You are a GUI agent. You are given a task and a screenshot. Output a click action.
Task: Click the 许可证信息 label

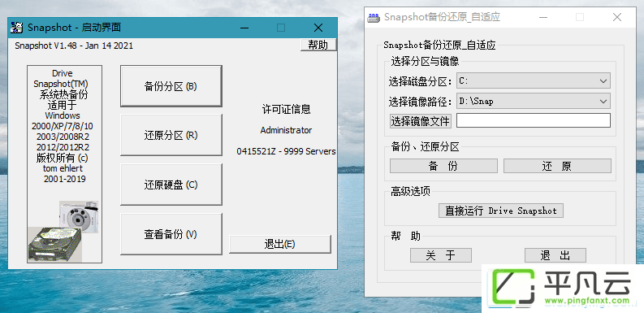pos(287,110)
